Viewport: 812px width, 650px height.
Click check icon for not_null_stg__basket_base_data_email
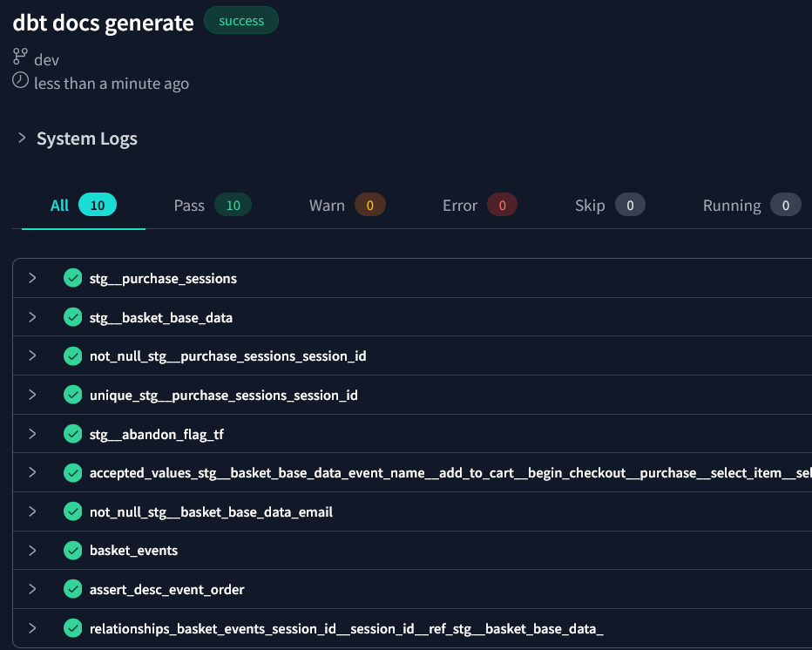73,511
